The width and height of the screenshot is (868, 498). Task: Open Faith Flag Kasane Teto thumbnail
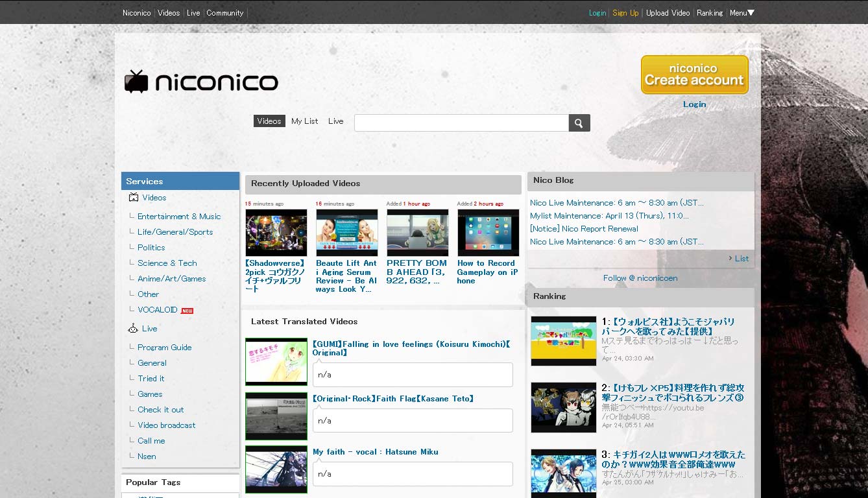(276, 416)
